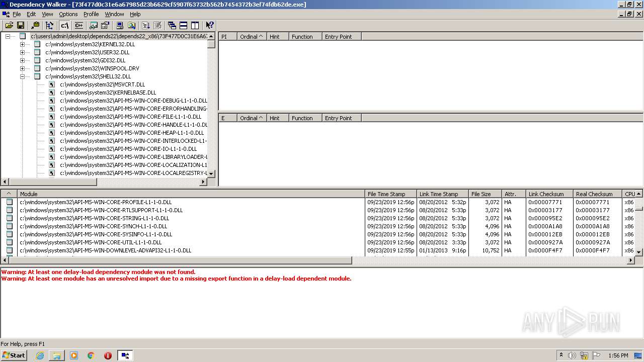Viewport: 644px width, 362px height.
Task: Click the Start Profiling toolbar icon
Action: tap(146, 25)
